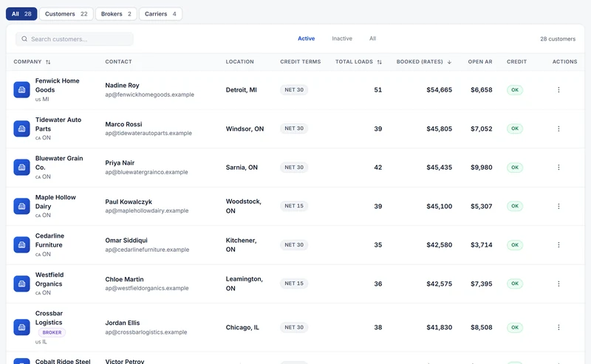Click the Booked (Rates) column header
The width and height of the screenshot is (591, 364).
coord(420,62)
